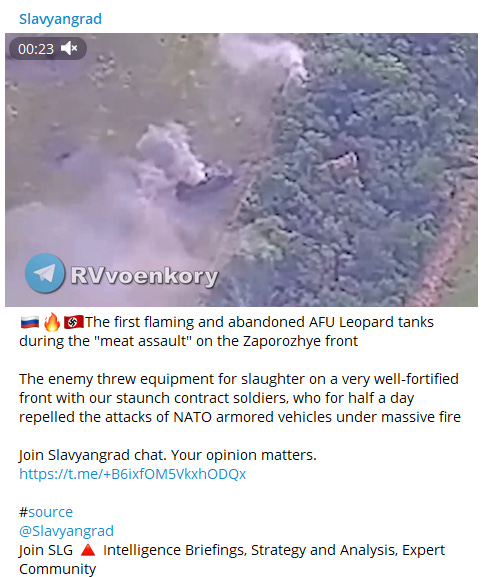Click the fire emoji in the caption
This screenshot has height=577, width=487.
52,322
